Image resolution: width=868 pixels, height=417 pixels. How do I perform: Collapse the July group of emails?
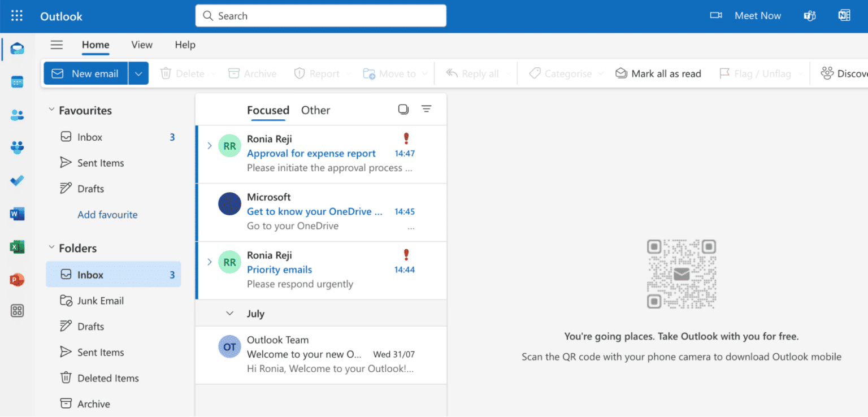(x=230, y=313)
